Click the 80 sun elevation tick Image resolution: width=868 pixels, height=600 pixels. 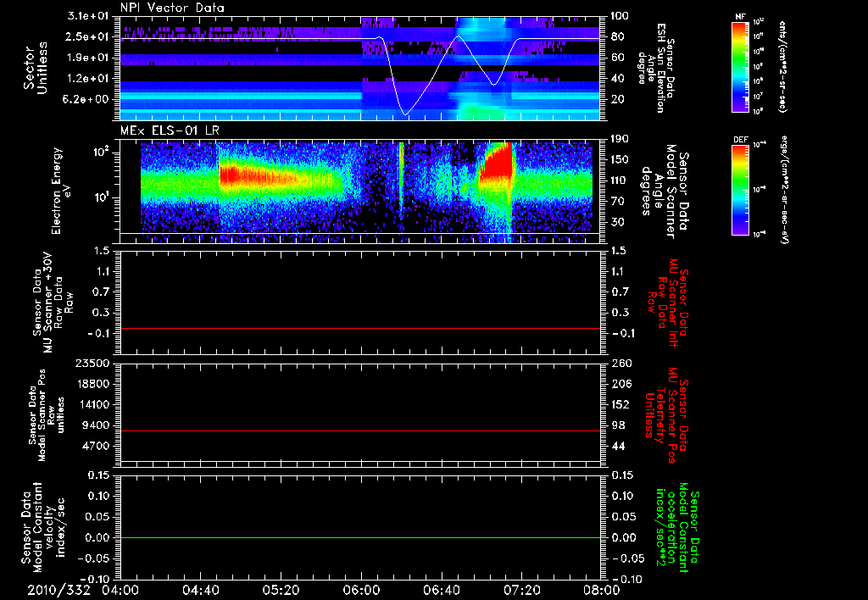pos(617,36)
